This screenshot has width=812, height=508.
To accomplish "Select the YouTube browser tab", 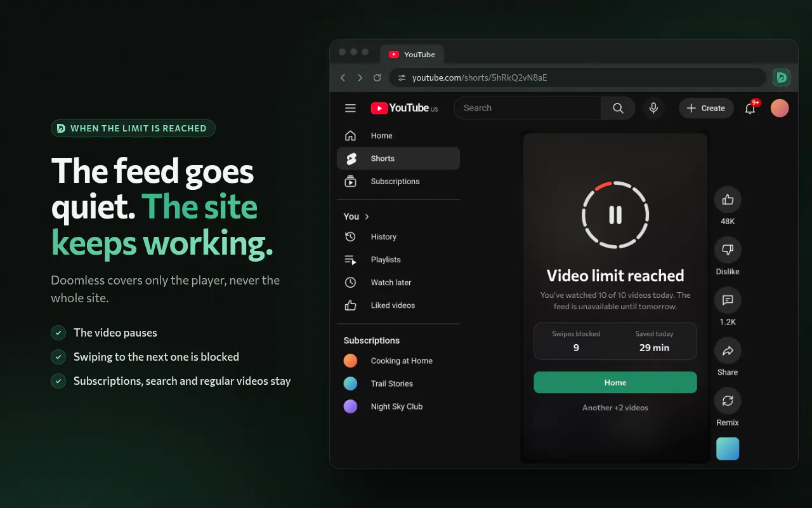I will 412,55.
